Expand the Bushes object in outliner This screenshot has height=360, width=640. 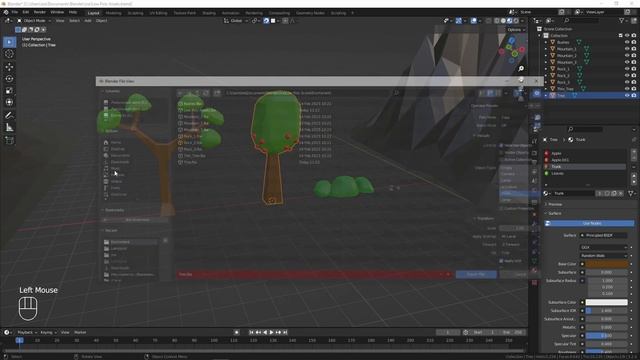pos(546,42)
